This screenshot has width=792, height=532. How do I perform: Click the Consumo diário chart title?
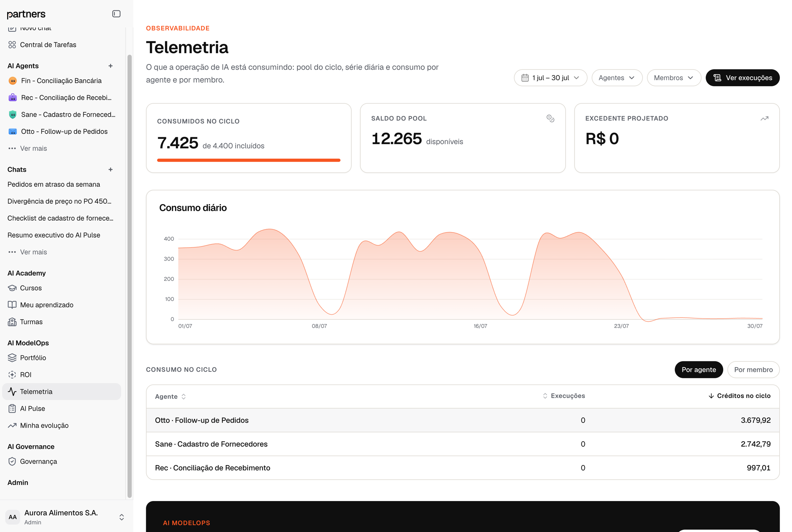click(193, 208)
